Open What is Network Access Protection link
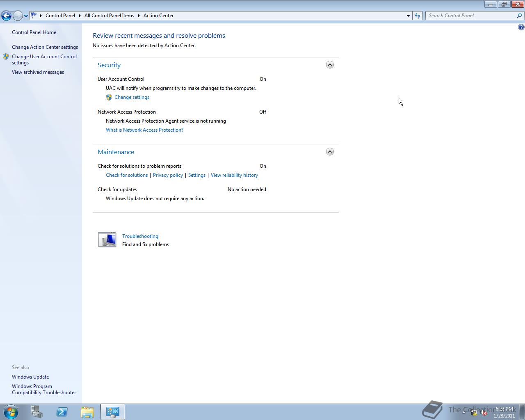 point(144,130)
